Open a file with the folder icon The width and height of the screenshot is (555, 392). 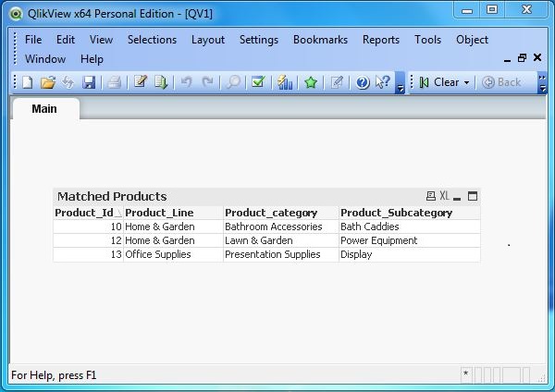point(48,82)
